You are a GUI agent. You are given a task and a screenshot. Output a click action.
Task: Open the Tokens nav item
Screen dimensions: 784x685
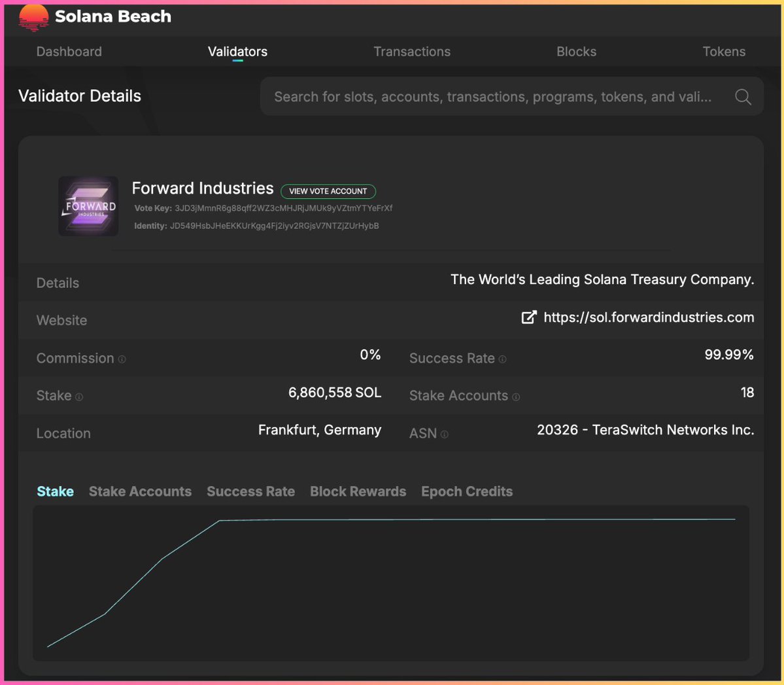click(x=724, y=52)
